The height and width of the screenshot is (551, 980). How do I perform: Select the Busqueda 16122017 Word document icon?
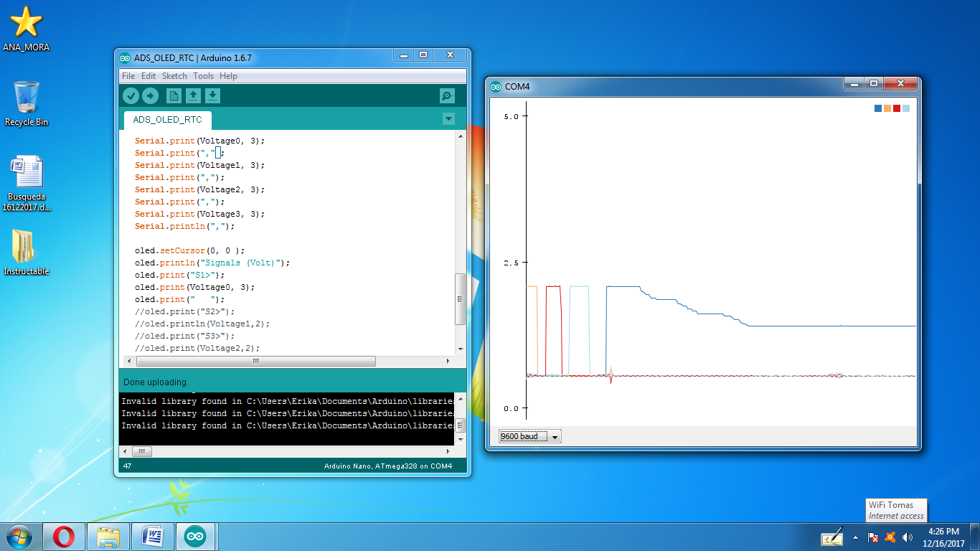click(x=27, y=183)
